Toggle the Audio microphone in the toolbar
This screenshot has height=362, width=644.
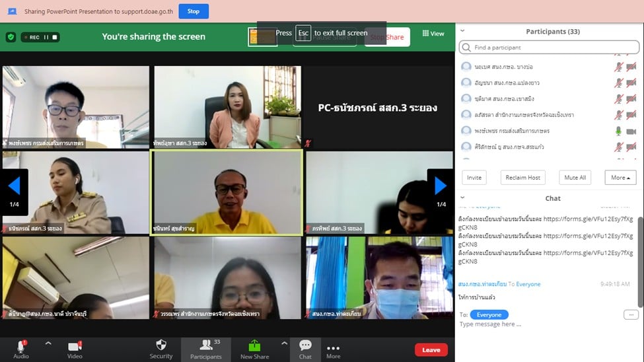click(21, 348)
